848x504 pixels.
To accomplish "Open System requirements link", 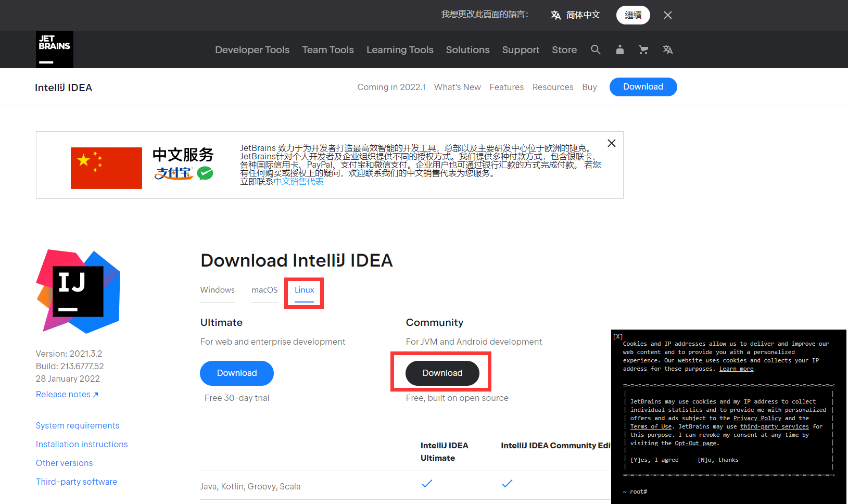I will 78,425.
